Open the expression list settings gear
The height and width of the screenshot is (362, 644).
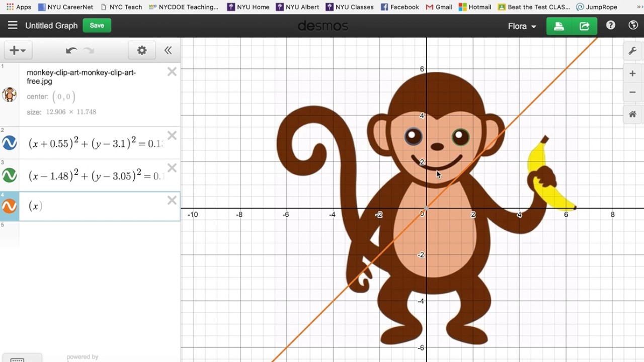point(142,50)
